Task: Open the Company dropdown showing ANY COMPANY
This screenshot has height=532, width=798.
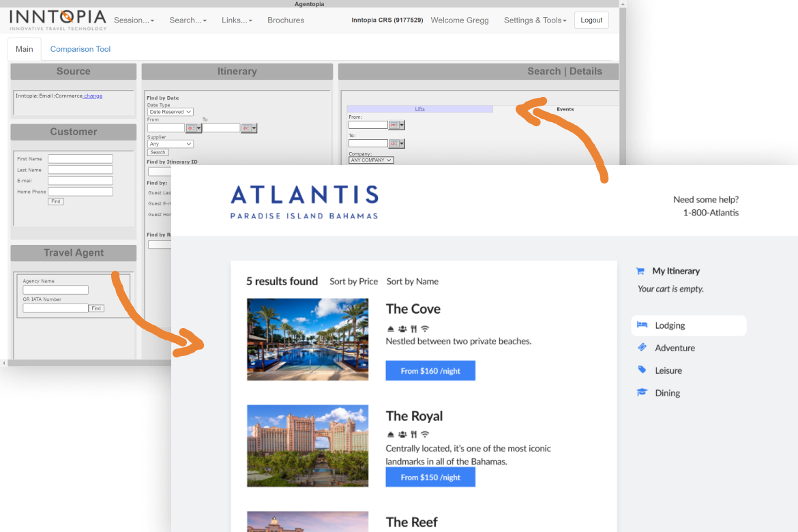Action: click(x=370, y=160)
